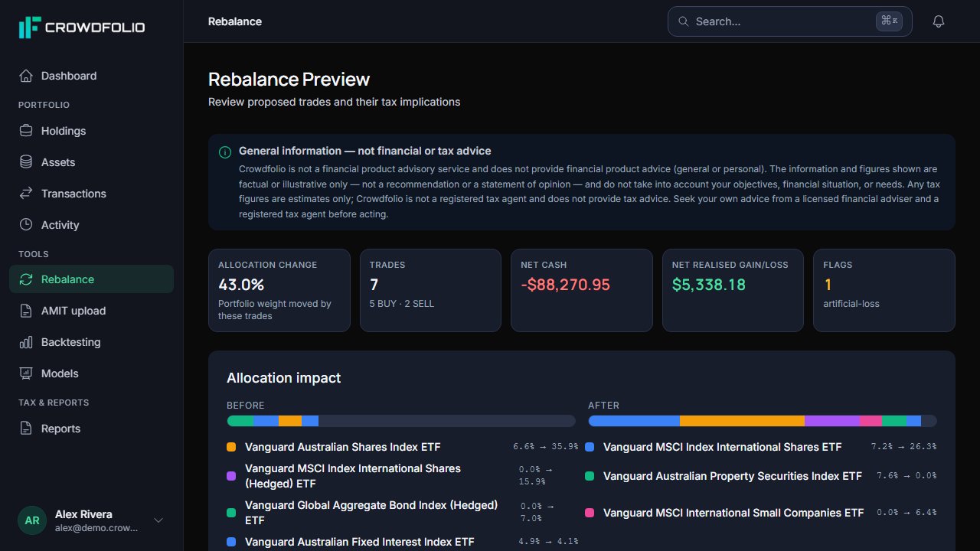Click the green Australian Property Securities swatch
The width and height of the screenshot is (980, 551).
590,476
